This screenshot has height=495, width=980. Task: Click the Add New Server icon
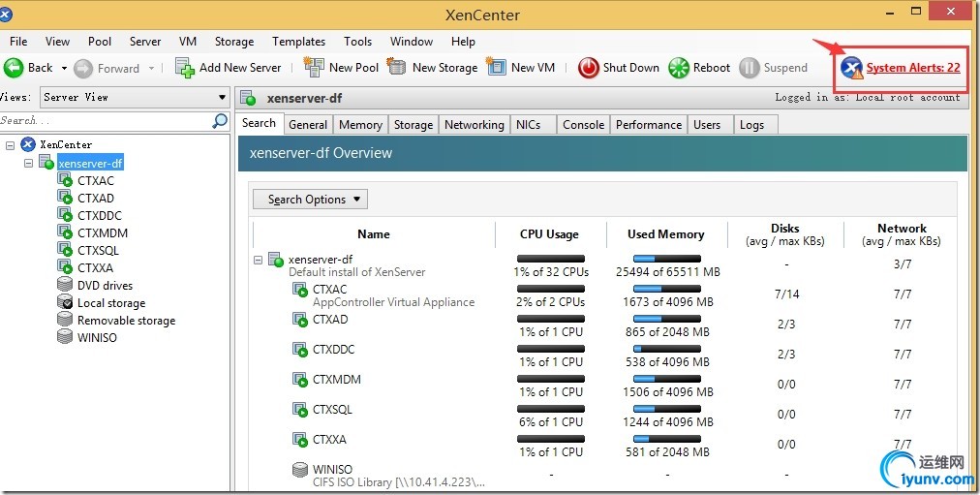coord(185,68)
